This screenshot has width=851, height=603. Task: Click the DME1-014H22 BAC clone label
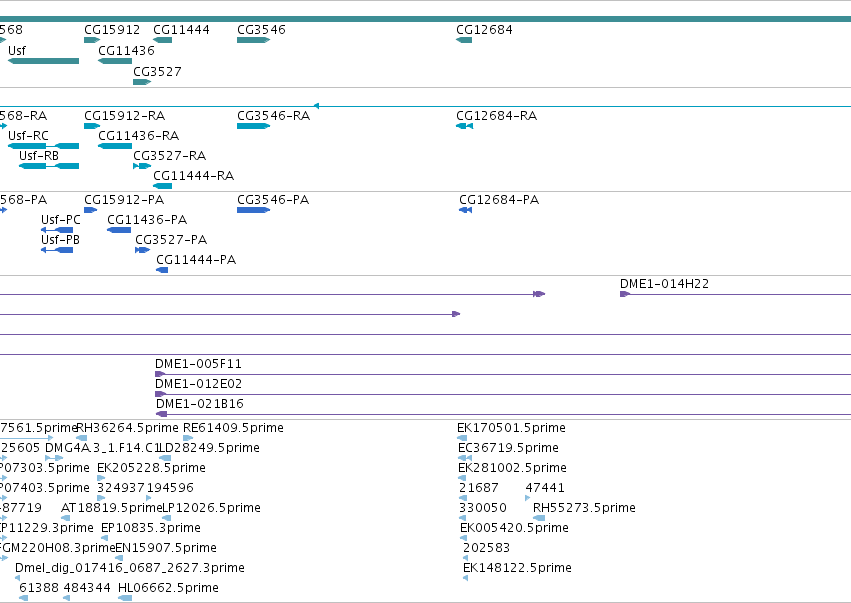[x=664, y=284]
